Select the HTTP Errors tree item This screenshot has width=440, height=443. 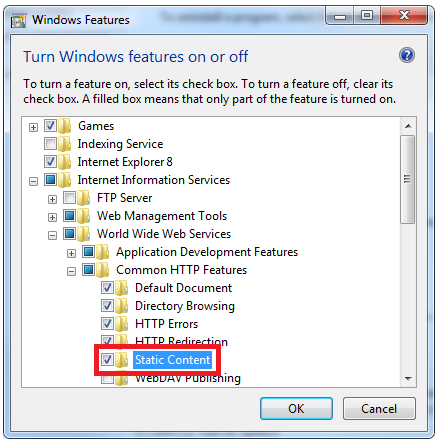[x=166, y=324]
